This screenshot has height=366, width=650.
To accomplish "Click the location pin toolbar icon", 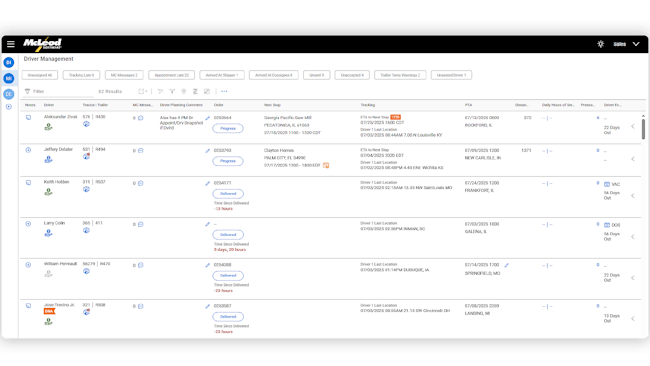I will [x=184, y=91].
